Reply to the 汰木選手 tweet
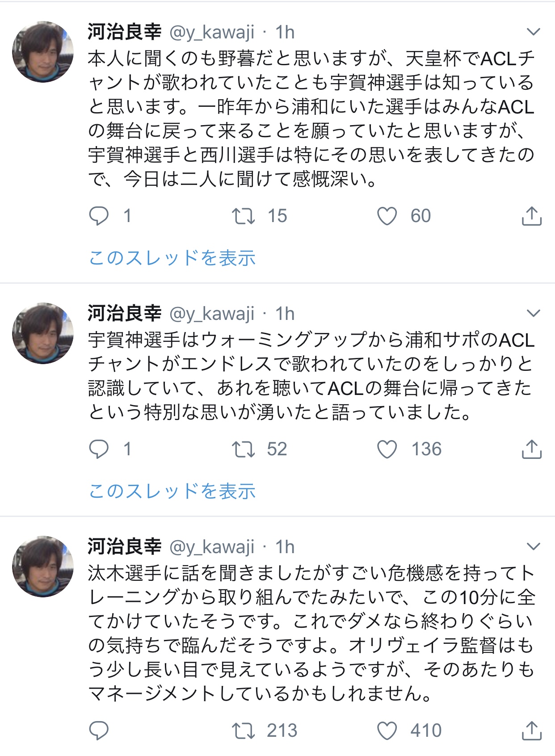This screenshot has width=555, height=756. pyautogui.click(x=99, y=731)
